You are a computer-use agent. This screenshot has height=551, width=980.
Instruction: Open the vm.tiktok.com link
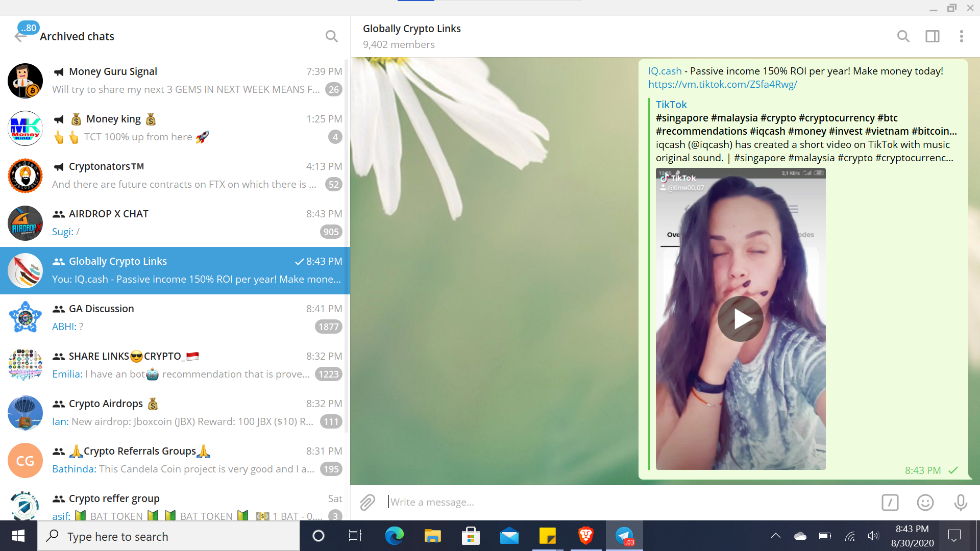(x=723, y=84)
